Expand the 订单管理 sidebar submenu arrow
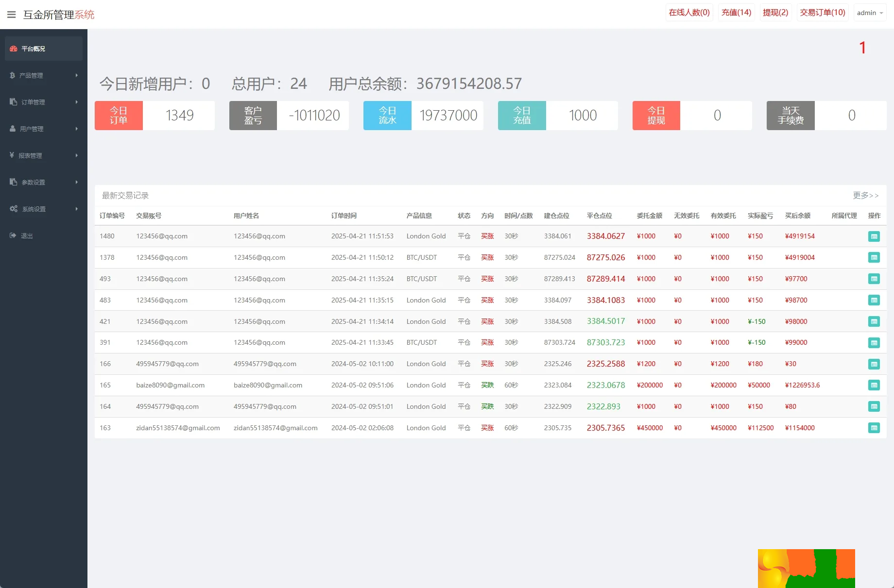894x588 pixels. click(x=76, y=102)
